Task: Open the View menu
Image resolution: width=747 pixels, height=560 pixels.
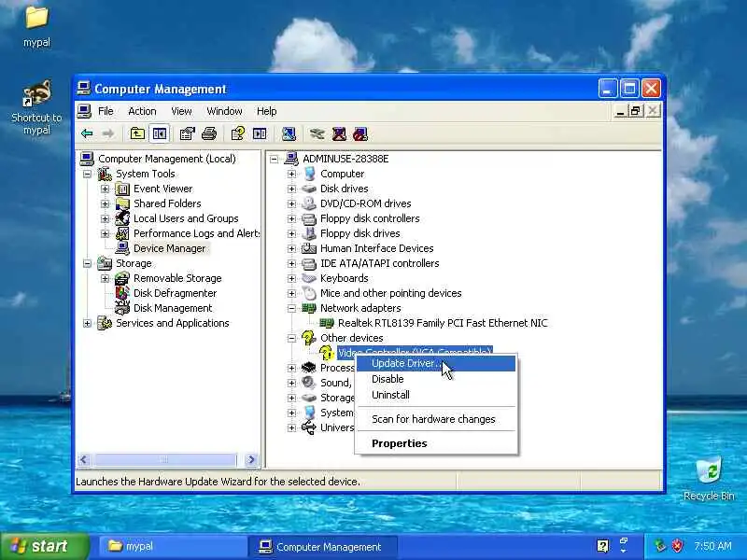Action: point(181,111)
